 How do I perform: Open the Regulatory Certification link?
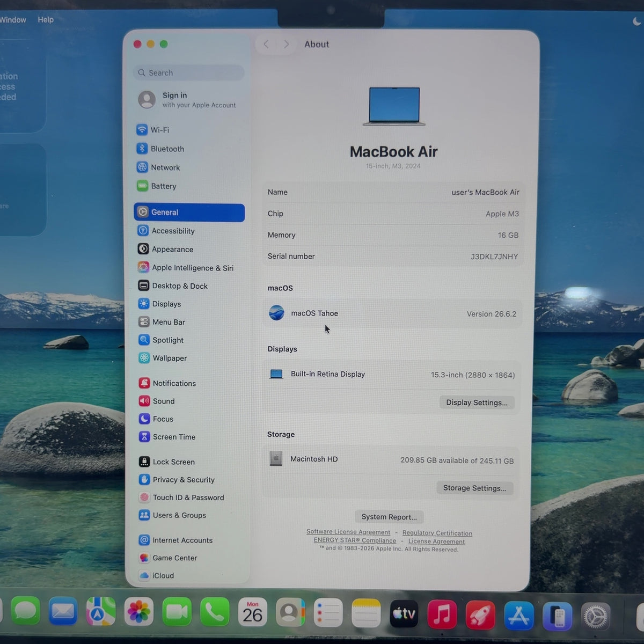click(x=437, y=533)
